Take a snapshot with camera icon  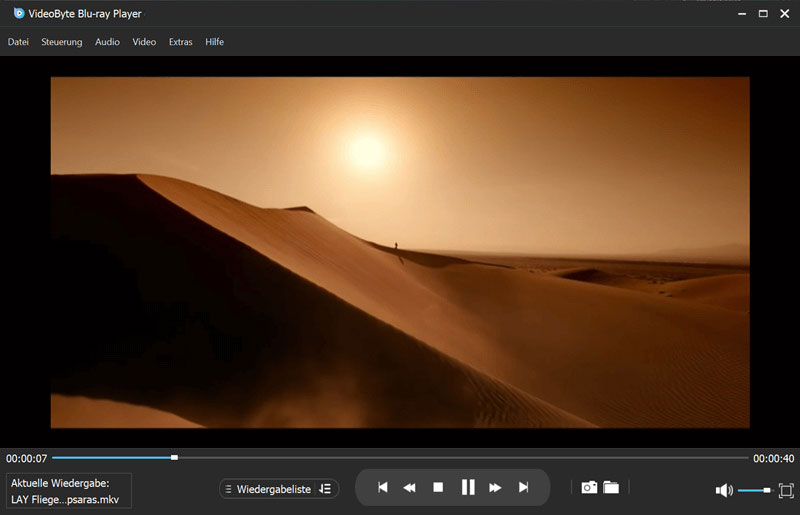[589, 487]
